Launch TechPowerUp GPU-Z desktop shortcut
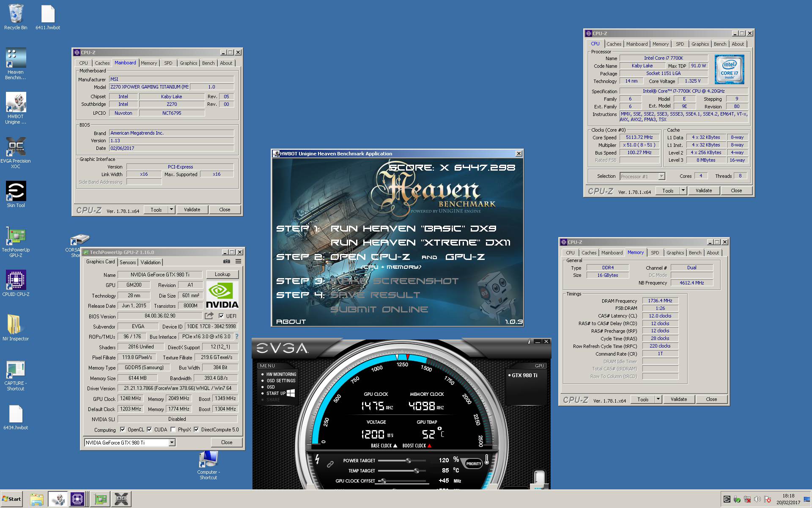 (16, 241)
